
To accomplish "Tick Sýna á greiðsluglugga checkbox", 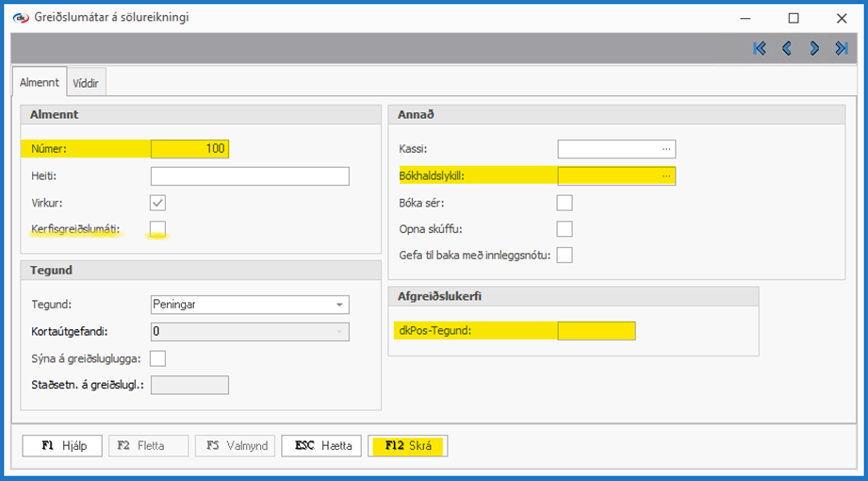I will pyautogui.click(x=158, y=357).
